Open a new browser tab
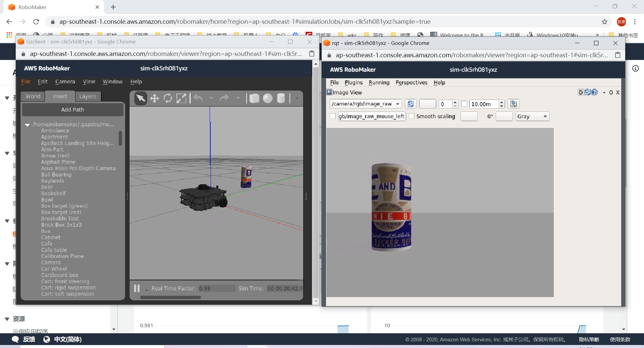This screenshot has width=644, height=348. click(113, 7)
